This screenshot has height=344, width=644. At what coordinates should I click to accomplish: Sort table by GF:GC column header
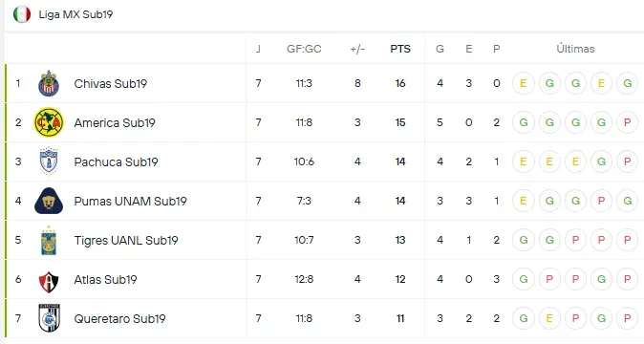point(304,49)
